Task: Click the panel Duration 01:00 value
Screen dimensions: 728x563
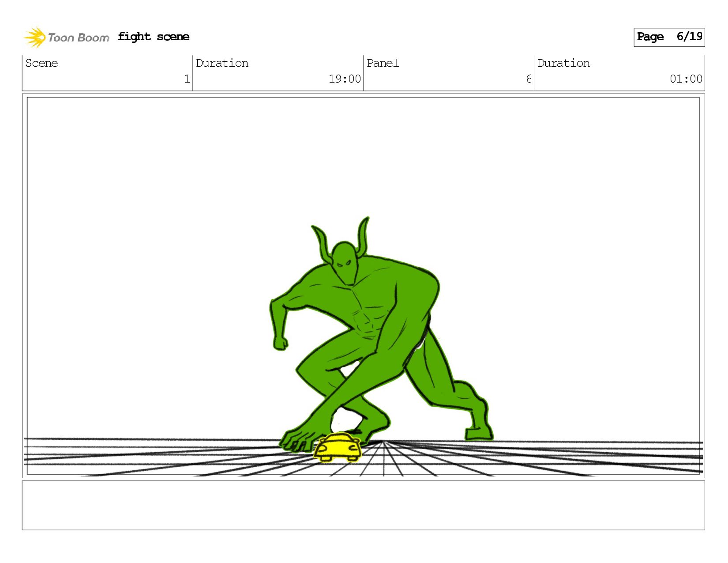Action: point(686,79)
